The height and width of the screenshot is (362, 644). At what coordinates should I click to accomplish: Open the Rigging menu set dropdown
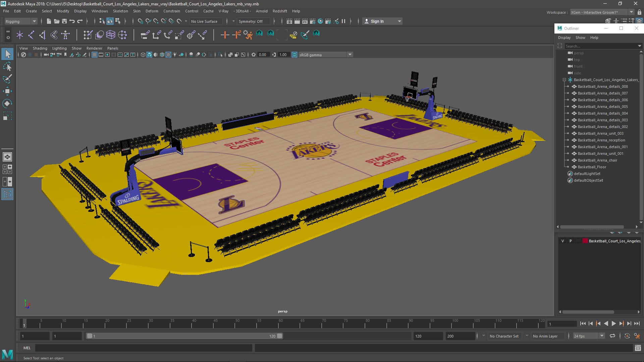[21, 21]
